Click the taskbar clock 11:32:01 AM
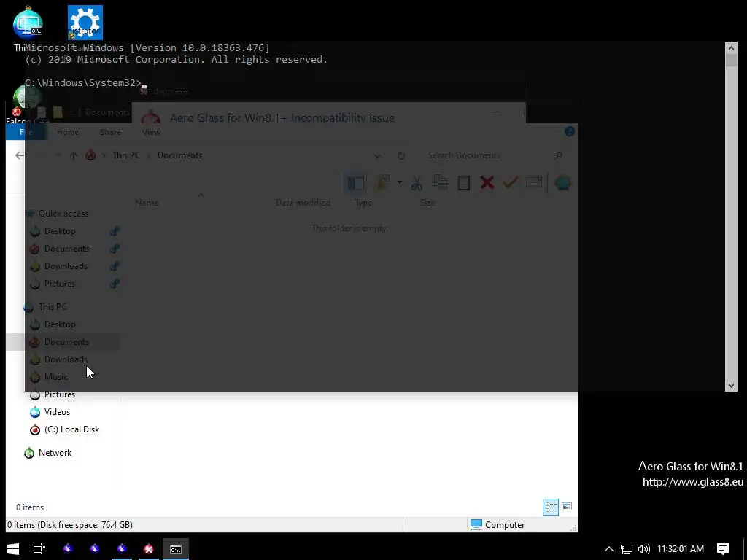Image resolution: width=747 pixels, height=560 pixels. pos(681,549)
